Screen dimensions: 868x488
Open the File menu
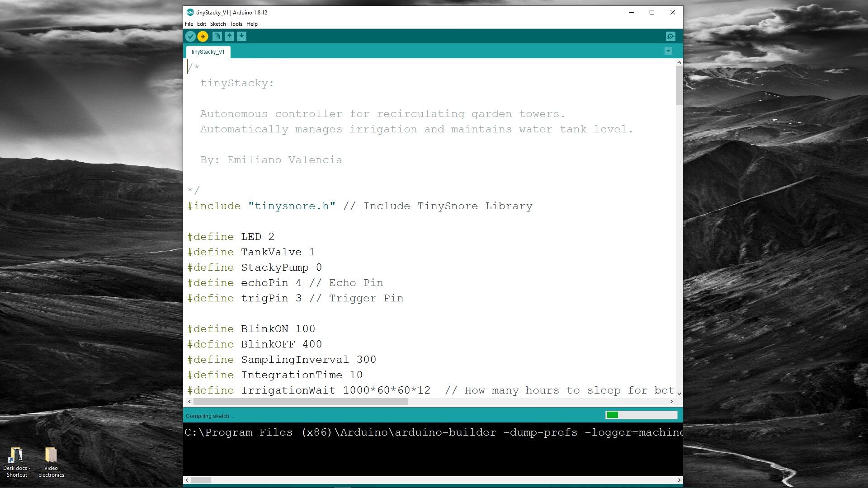point(189,24)
